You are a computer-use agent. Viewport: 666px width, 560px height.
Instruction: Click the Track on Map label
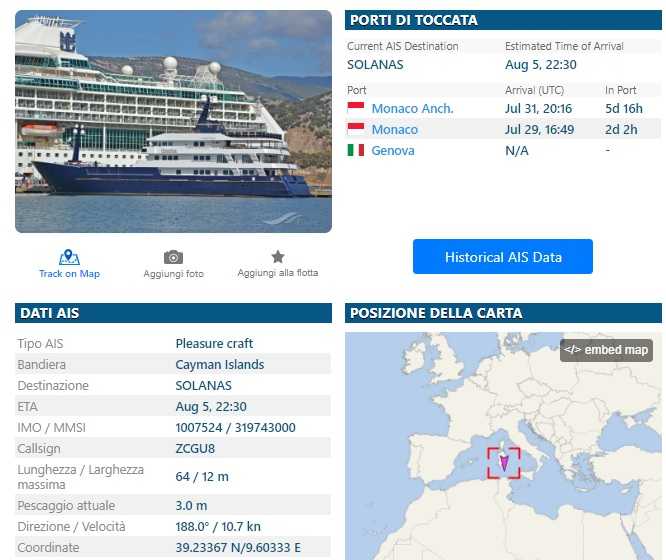69,274
